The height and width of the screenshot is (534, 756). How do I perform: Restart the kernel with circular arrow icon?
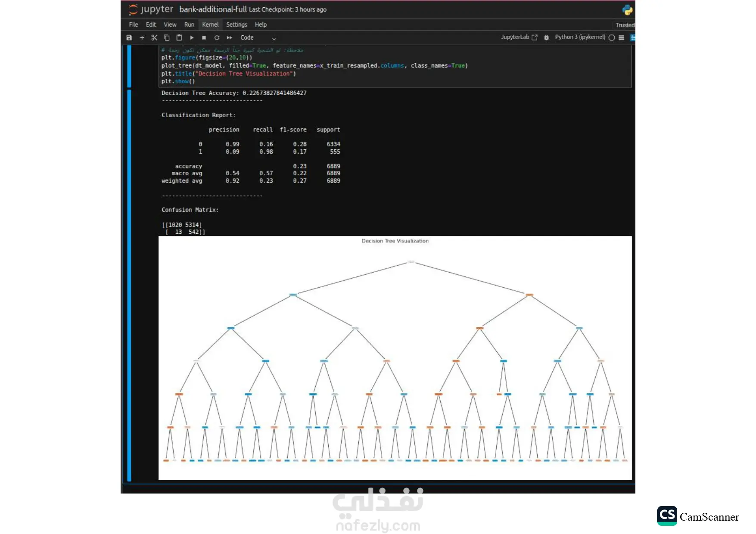tap(217, 38)
